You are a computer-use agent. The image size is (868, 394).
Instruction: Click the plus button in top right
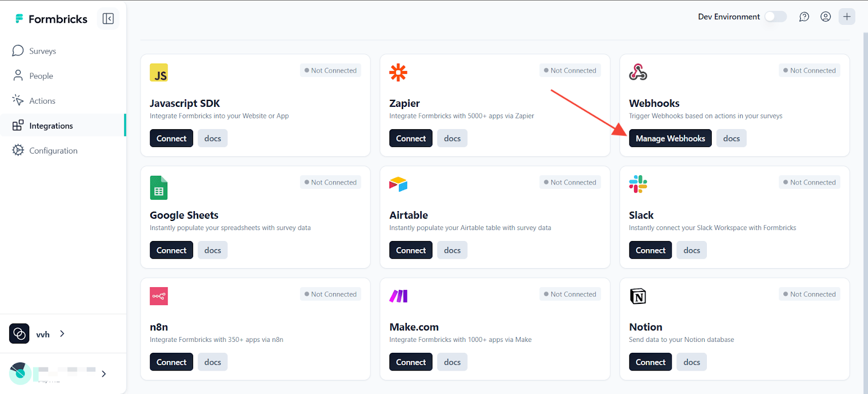point(847,17)
